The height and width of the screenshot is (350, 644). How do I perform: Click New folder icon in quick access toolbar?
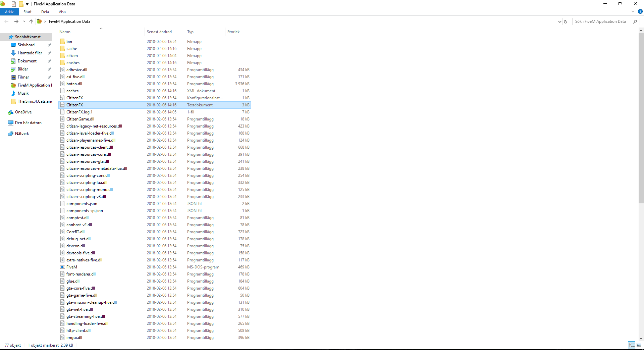tap(21, 4)
